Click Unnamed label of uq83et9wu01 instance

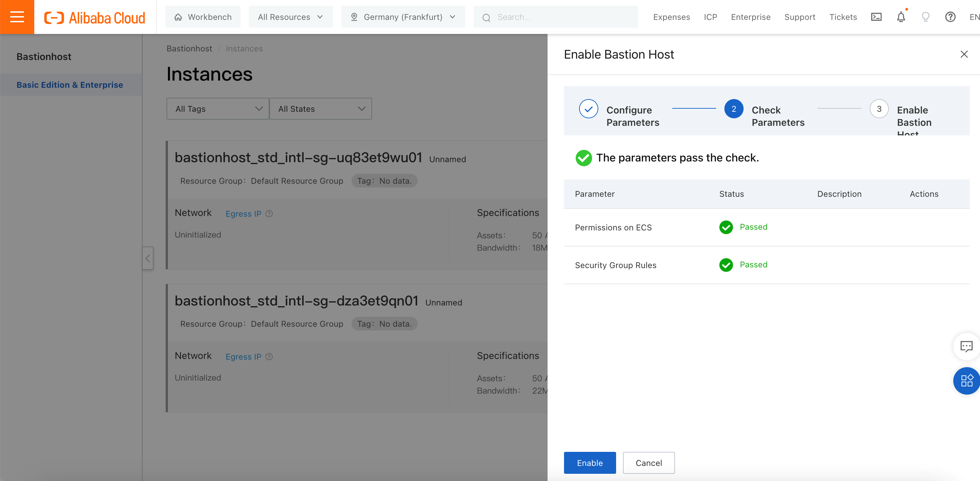coord(448,159)
